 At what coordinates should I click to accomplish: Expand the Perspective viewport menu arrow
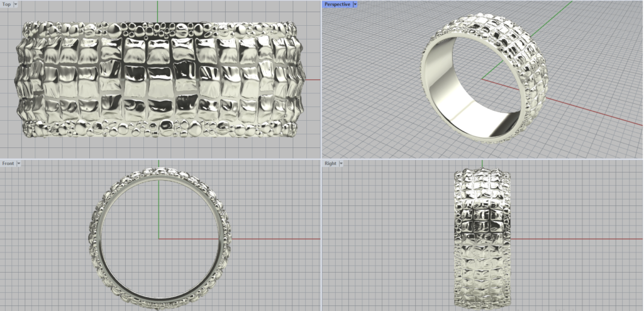point(355,4)
